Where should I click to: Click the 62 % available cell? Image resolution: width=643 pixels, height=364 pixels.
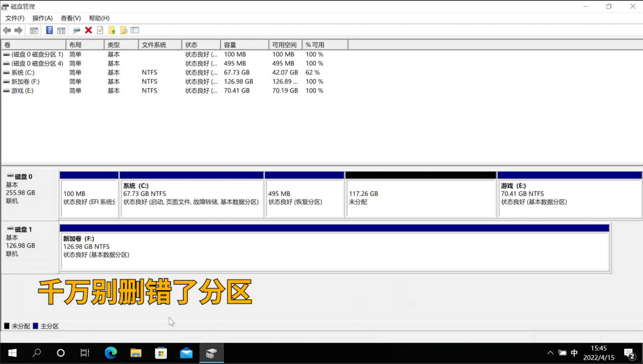coord(313,73)
